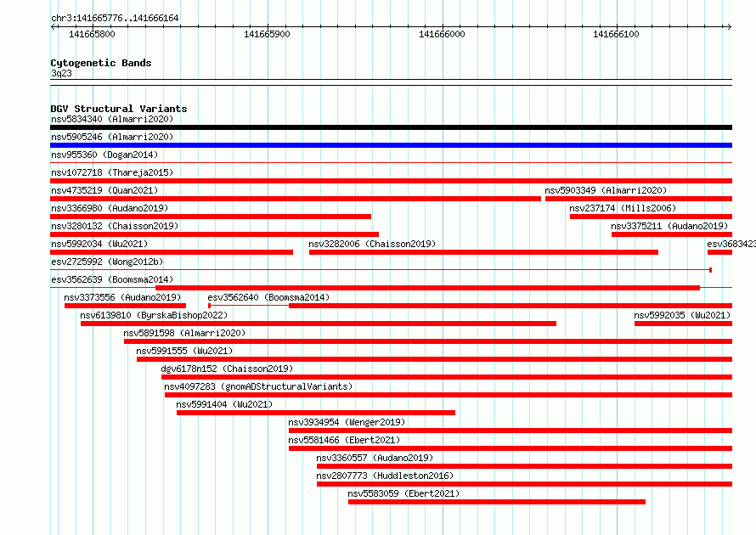Open nsv5903349 (Almarri2020) variant
Image resolution: width=756 pixels, height=535 pixels.
point(606,190)
